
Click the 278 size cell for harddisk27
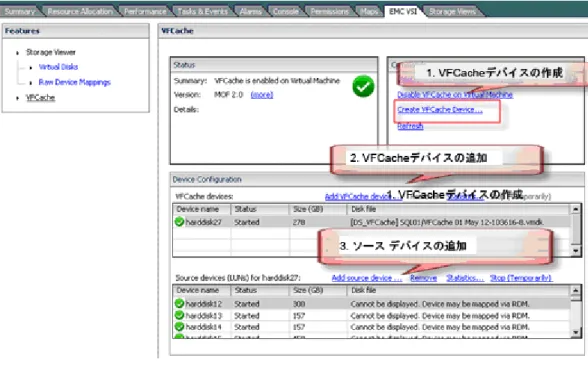tap(318, 222)
